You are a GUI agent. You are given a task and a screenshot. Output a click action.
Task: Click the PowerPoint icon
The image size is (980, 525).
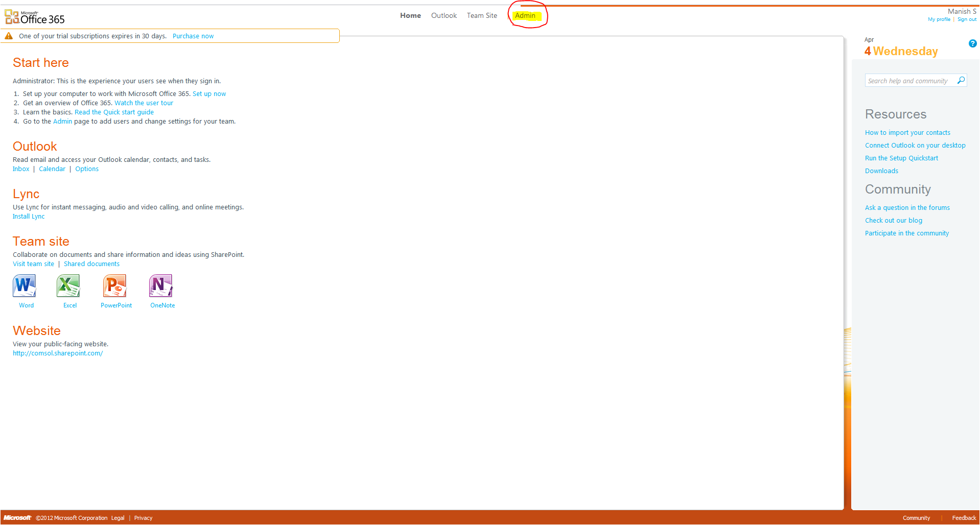tap(115, 285)
